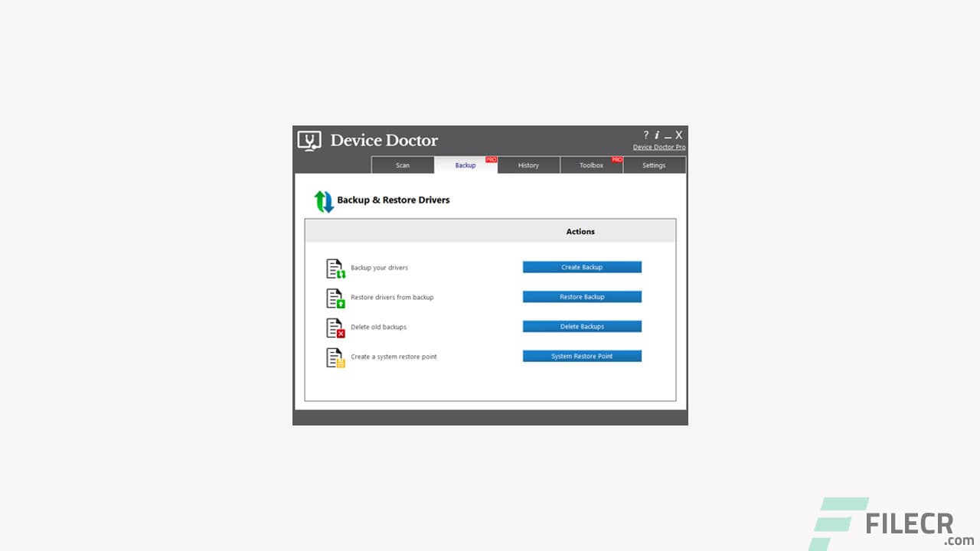The height and width of the screenshot is (551, 980).
Task: Select the Backup tab
Action: (x=465, y=165)
